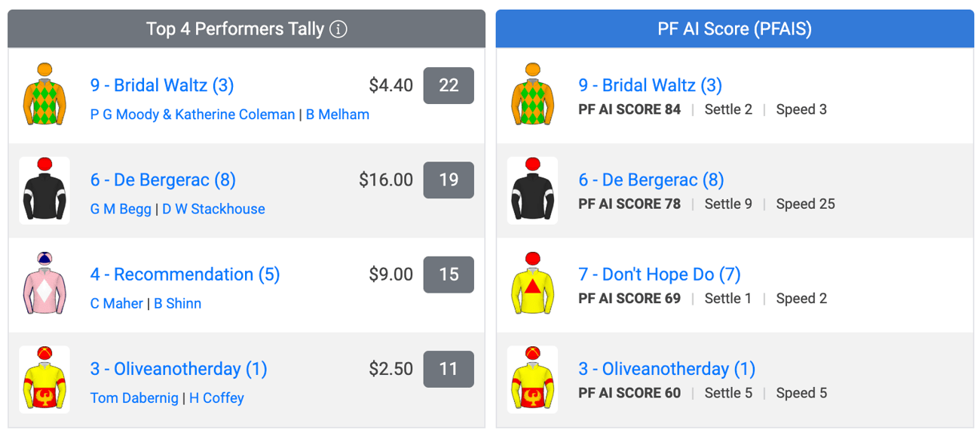
Task: Click the info icon beside Top 4 Performers Tally
Action: coord(338,29)
